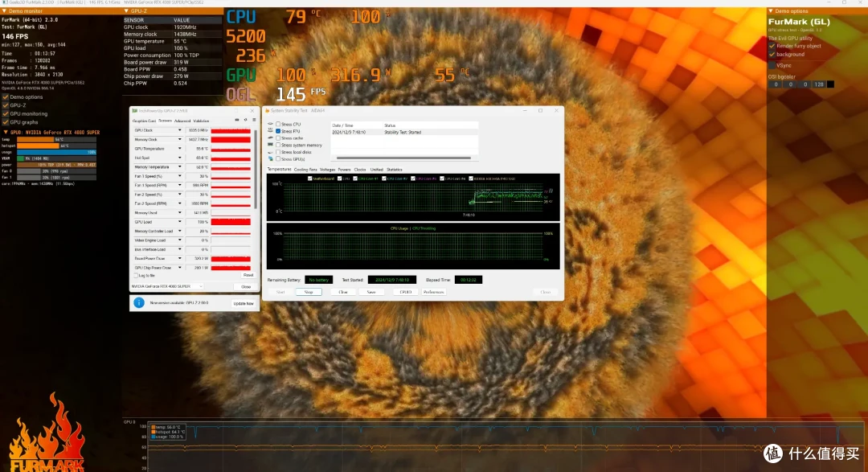This screenshot has height=472, width=868.
Task: Click the icon beside Stress GPU(s)
Action: (271, 159)
